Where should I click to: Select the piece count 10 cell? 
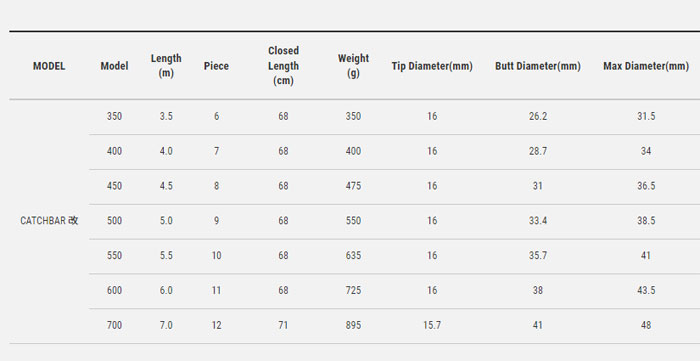point(216,256)
